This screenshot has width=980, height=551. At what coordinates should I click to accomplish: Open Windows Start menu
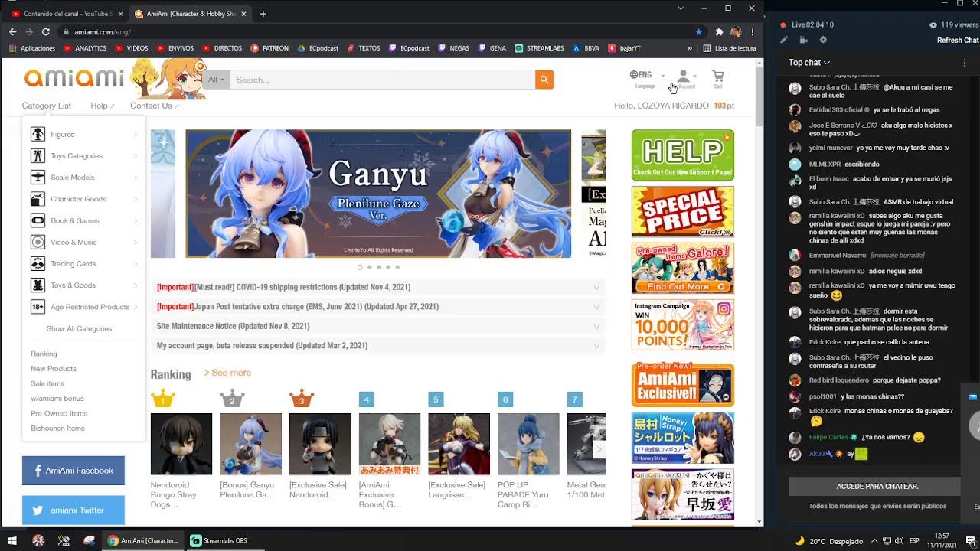pyautogui.click(x=12, y=540)
